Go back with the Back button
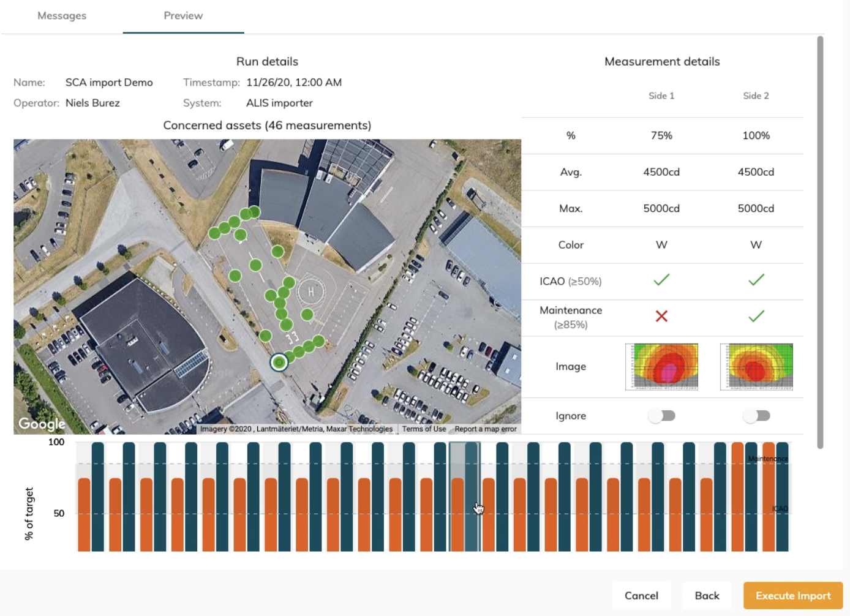 pos(707,595)
